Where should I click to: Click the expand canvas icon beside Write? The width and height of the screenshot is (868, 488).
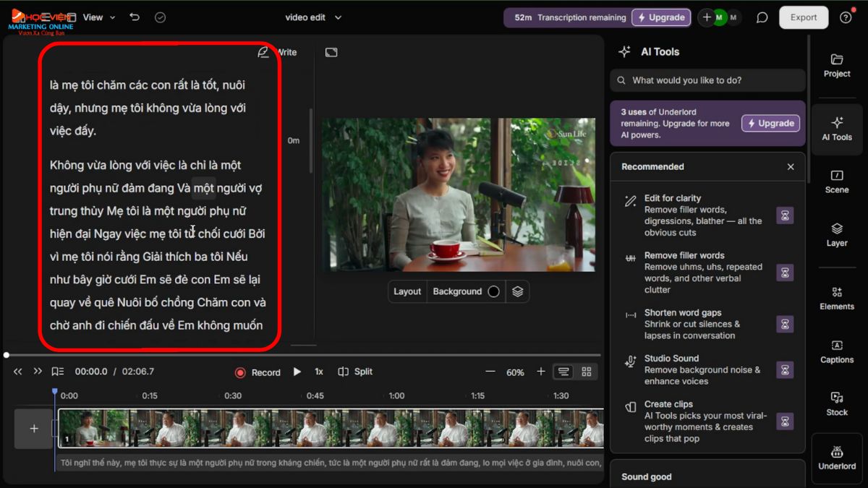(331, 52)
